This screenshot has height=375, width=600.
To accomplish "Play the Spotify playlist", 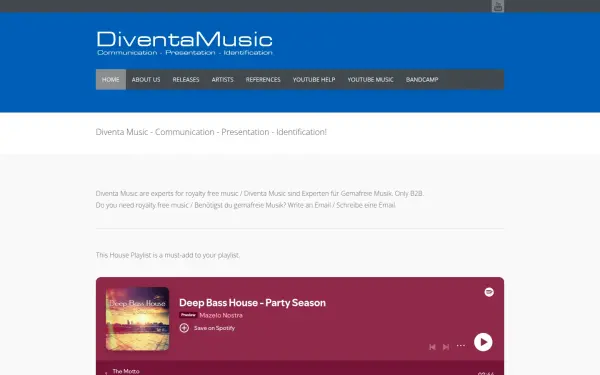I will (x=483, y=342).
